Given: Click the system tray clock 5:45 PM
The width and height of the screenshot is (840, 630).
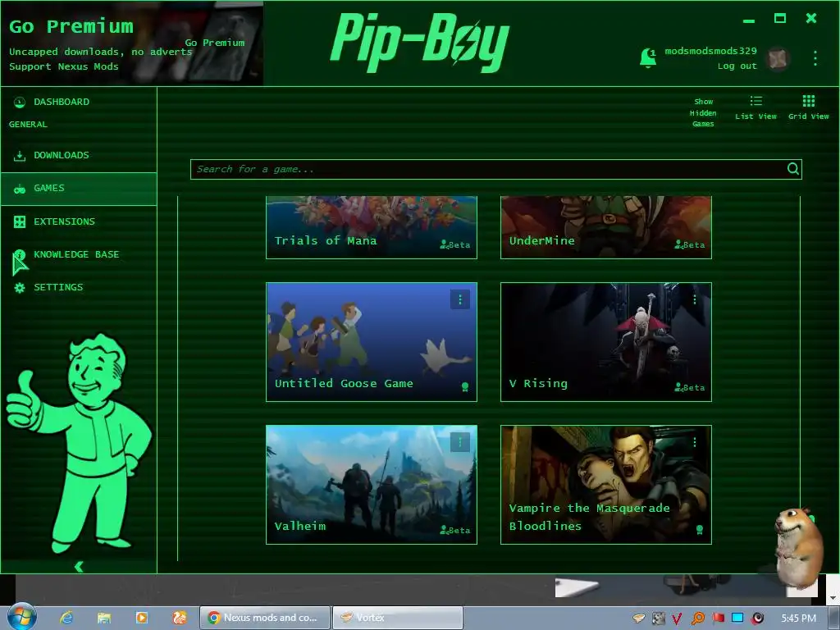Looking at the screenshot, I should (798, 619).
